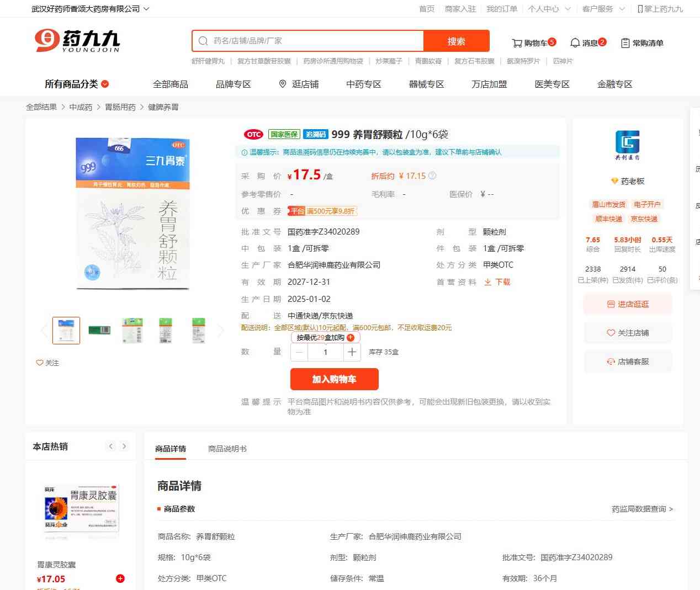
Task: Open the shopping cart icon
Action: click(x=517, y=43)
